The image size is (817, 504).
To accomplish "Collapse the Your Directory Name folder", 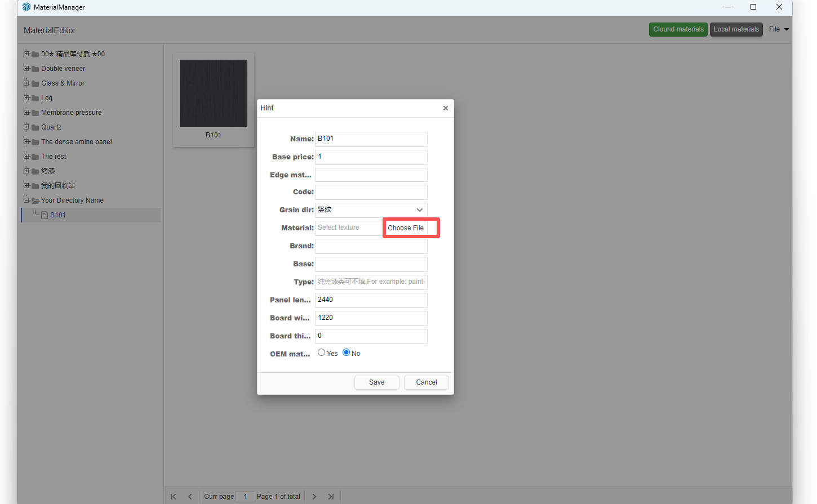I will pyautogui.click(x=26, y=200).
